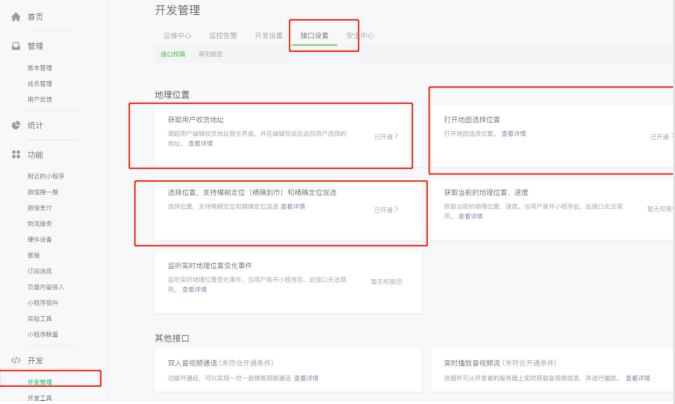This screenshot has height=404, width=675.
Task: Click the 功能 grid icon in sidebar
Action: coord(16,155)
